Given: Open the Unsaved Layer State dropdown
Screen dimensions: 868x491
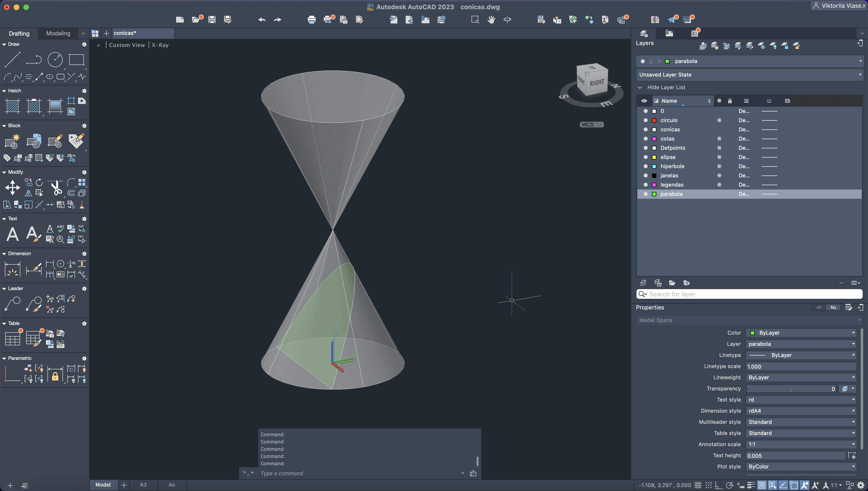Looking at the screenshot, I should (749, 75).
